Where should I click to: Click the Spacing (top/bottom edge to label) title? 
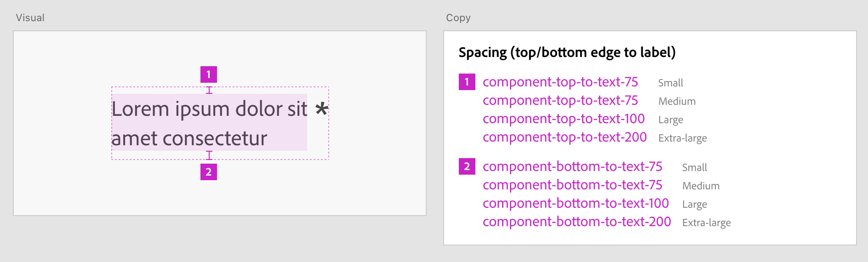click(567, 52)
